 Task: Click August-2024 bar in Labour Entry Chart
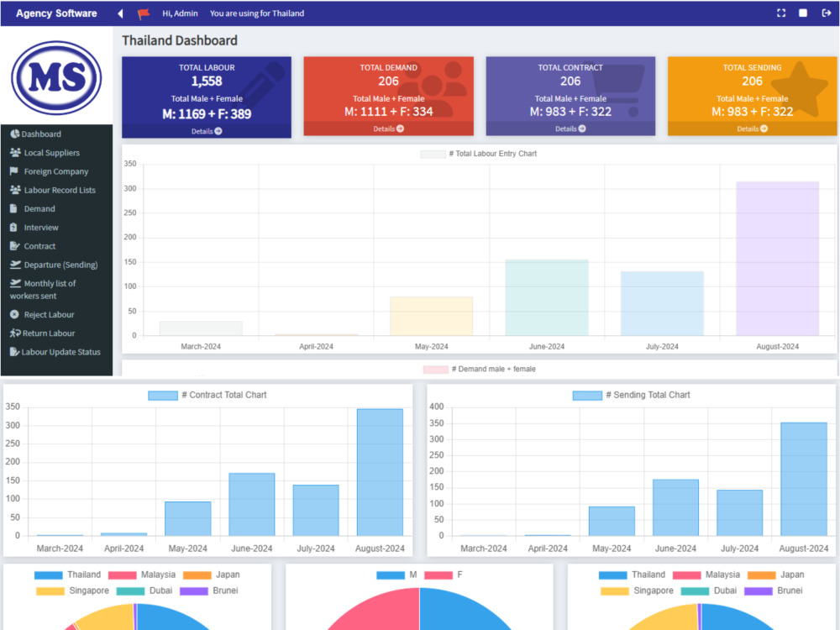pos(777,259)
